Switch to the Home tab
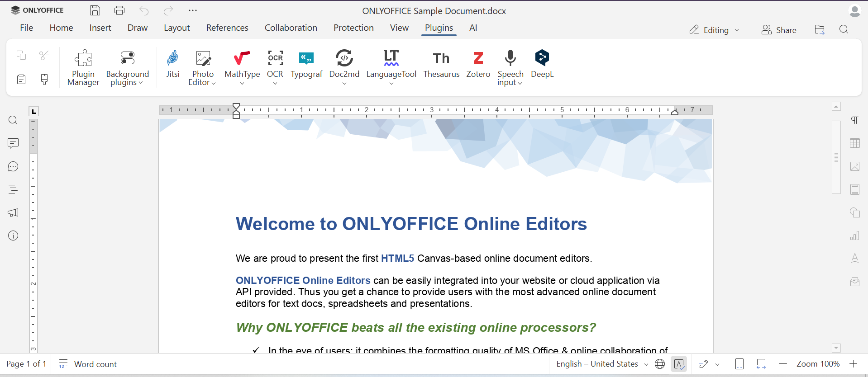 point(62,28)
